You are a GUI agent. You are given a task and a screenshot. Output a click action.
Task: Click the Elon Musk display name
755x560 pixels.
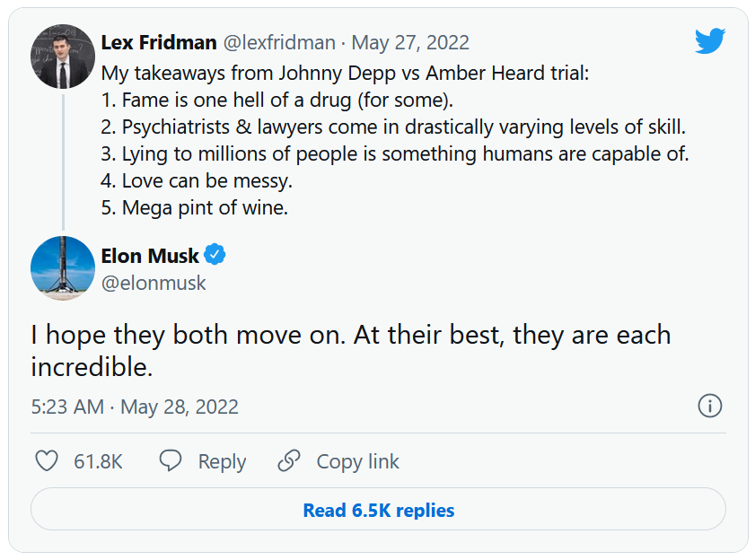tap(150, 256)
